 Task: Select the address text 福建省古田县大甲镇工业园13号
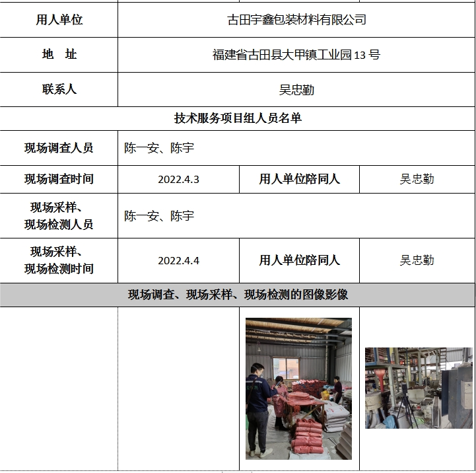click(296, 55)
